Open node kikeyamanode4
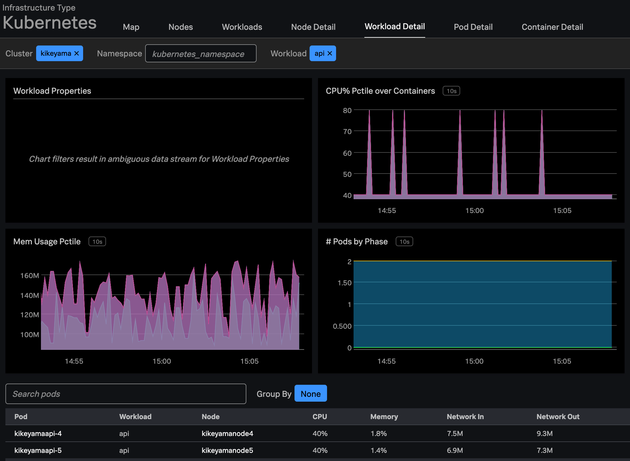630x461 pixels. pos(227,433)
